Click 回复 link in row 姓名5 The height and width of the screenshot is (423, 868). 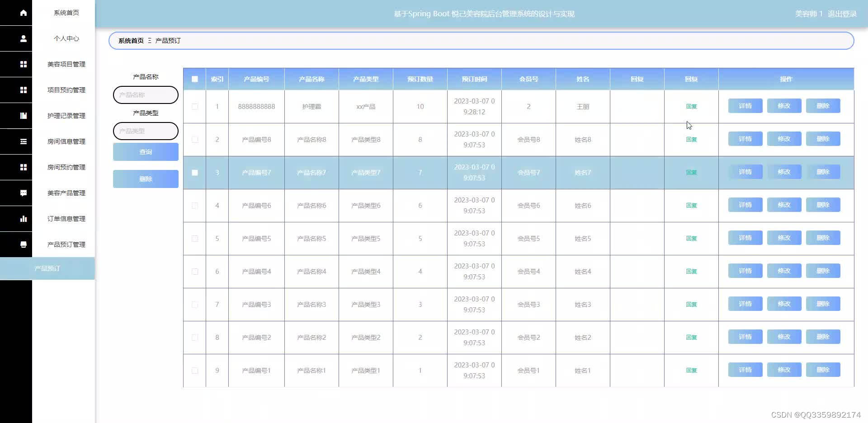coord(691,239)
